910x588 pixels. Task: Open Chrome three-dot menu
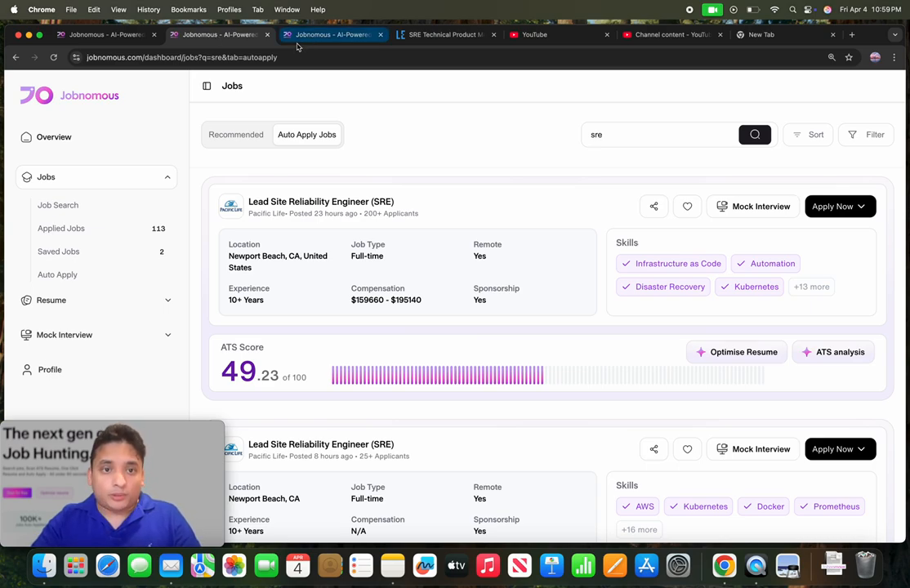point(894,57)
